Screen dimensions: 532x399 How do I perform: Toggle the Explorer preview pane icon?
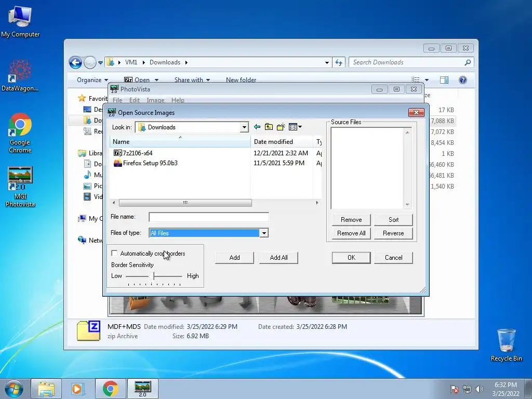(x=444, y=80)
